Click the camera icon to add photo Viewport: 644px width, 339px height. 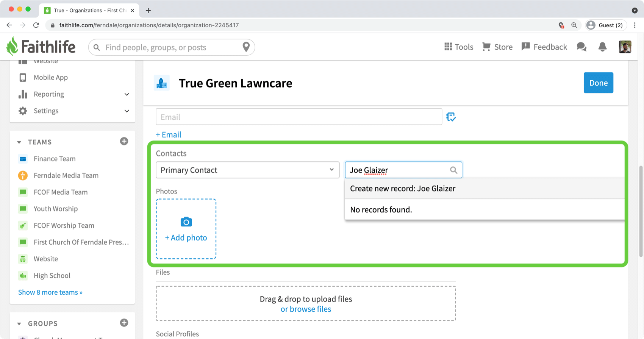click(186, 222)
